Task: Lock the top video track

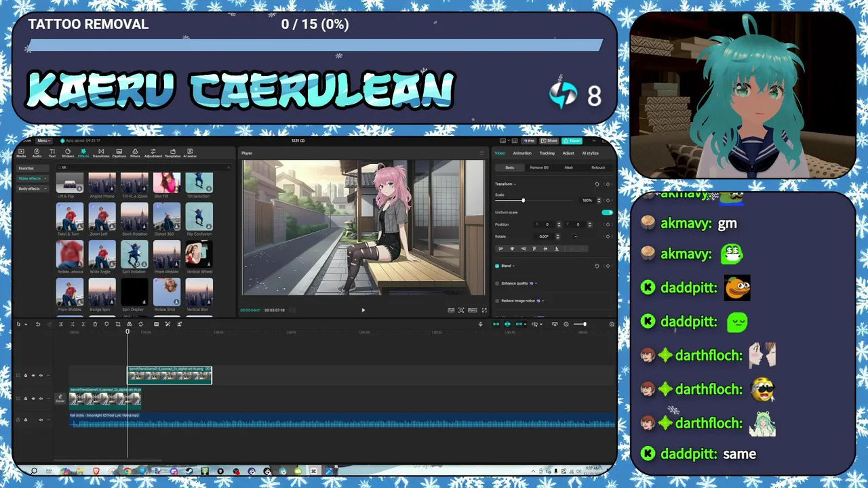Action: tap(26, 375)
